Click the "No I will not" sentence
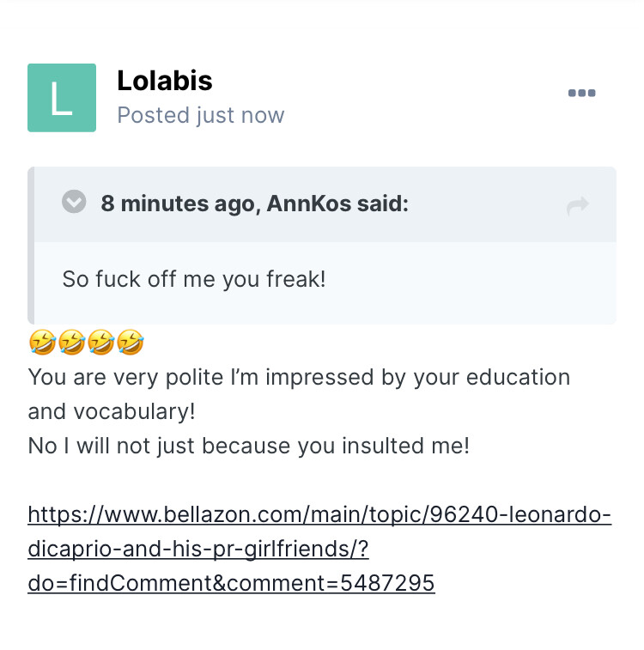 click(x=249, y=446)
